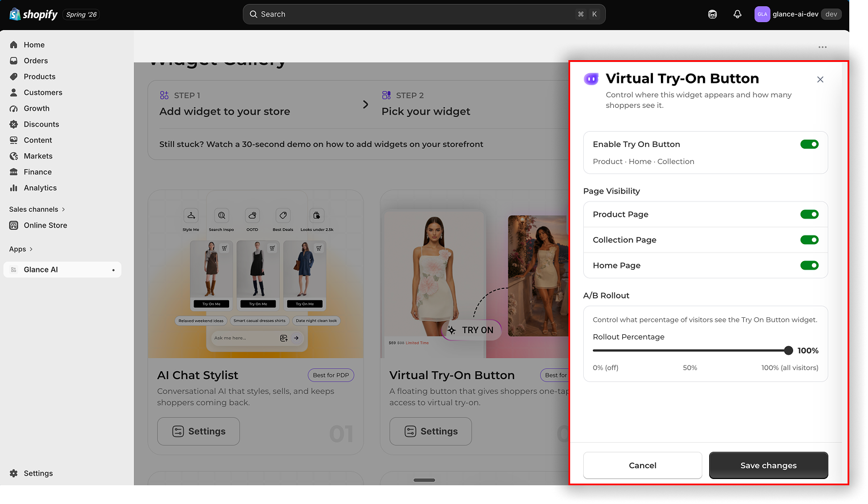The image size is (868, 504).
Task: Expand the Apps section
Action: tap(21, 249)
